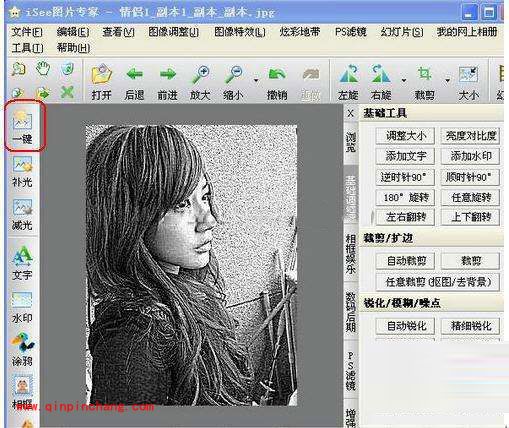
Task: Open dropdown arrow next to 缩小
Action: click(256, 80)
